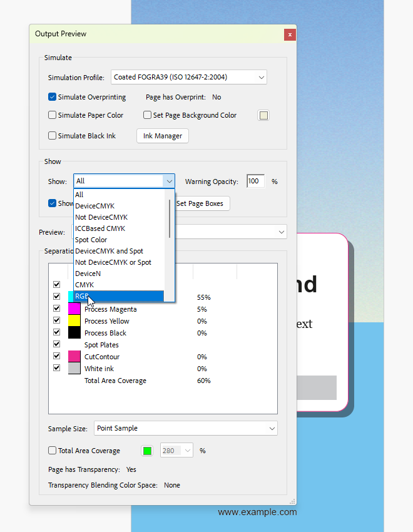Click the Spot Plates label
413x532 pixels.
coord(101,345)
